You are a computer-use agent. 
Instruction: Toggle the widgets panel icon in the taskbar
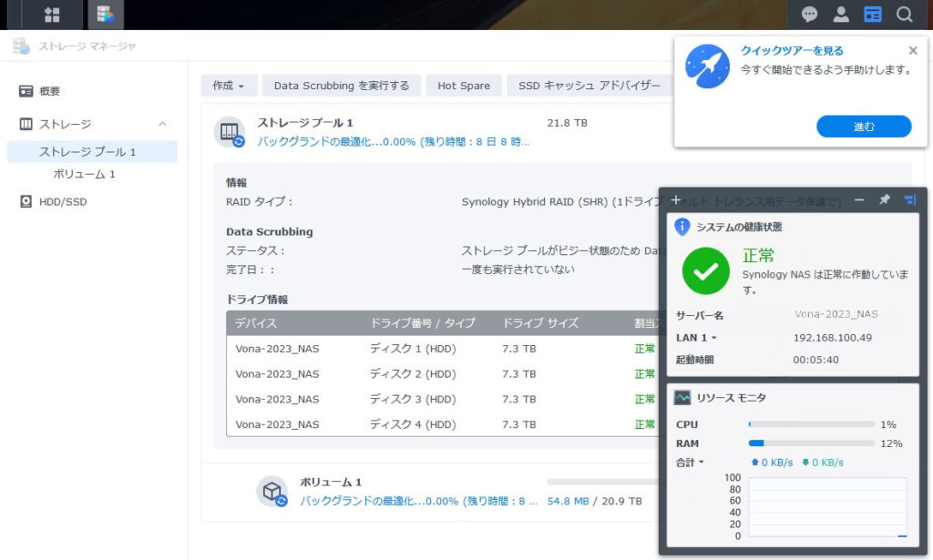pyautogui.click(x=873, y=15)
